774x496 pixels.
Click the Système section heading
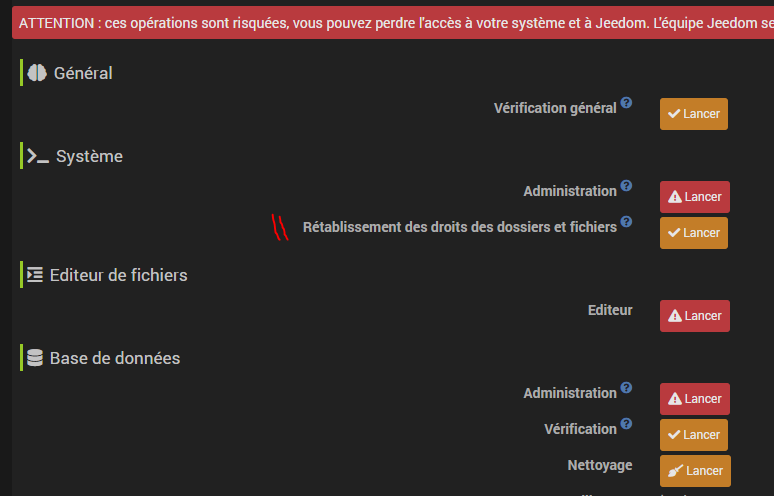tap(89, 156)
